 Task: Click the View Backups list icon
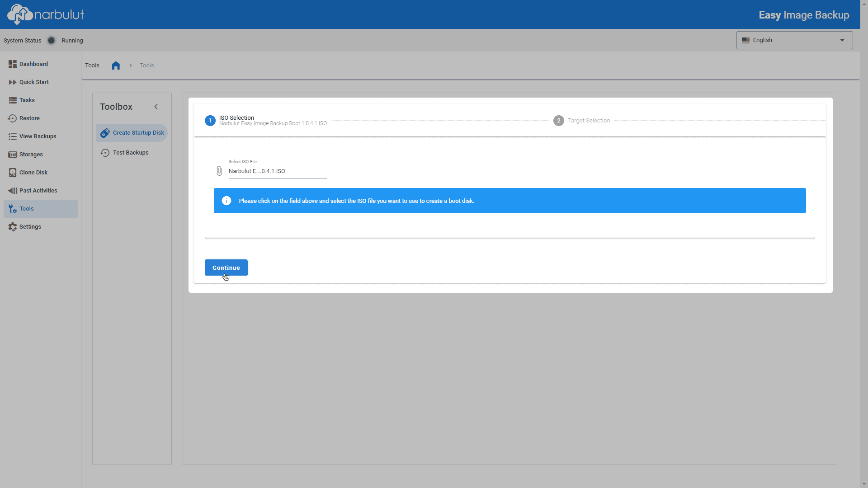pyautogui.click(x=13, y=136)
